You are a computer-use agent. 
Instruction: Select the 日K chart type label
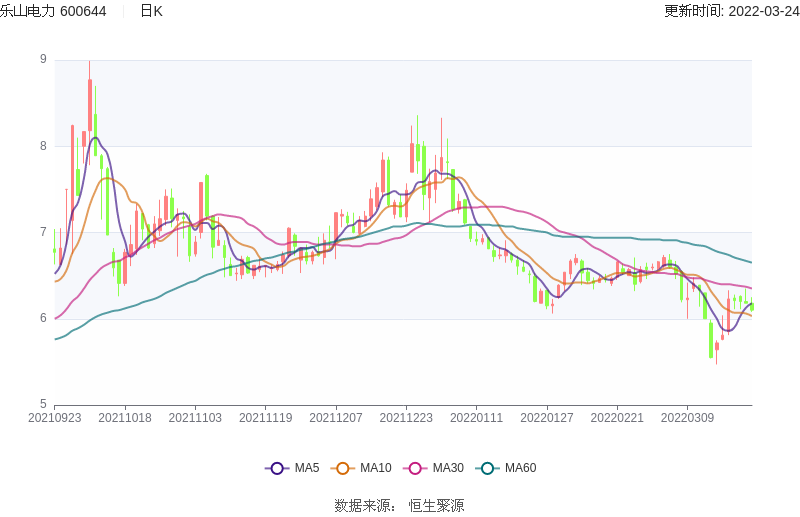(x=151, y=11)
